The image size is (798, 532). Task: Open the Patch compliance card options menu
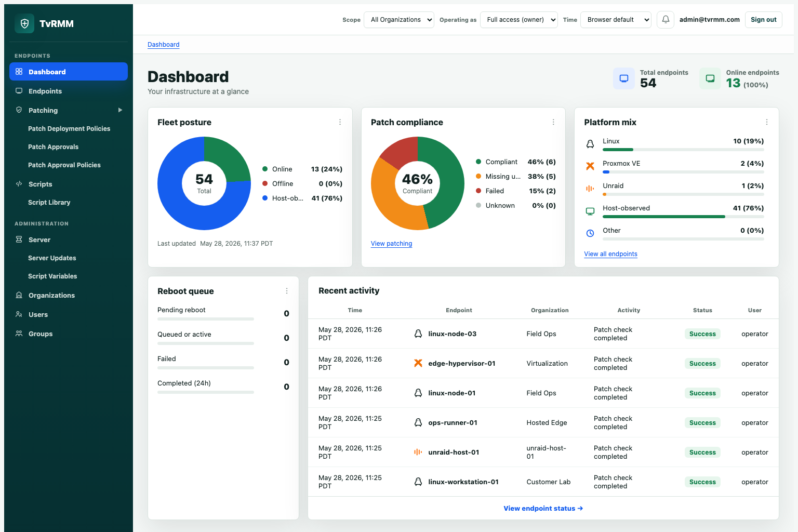pyautogui.click(x=553, y=122)
